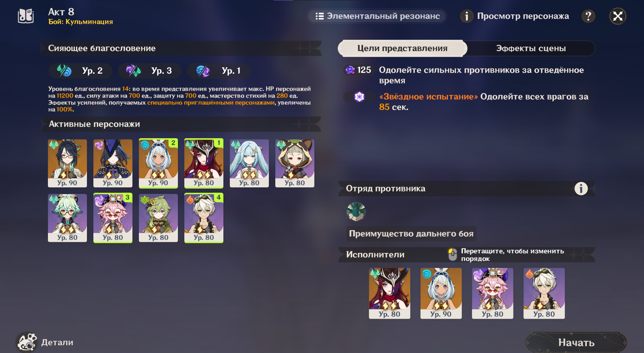The image size is (644, 353).
Task: Click the Ур. 3 blessing icon
Action: click(x=133, y=71)
